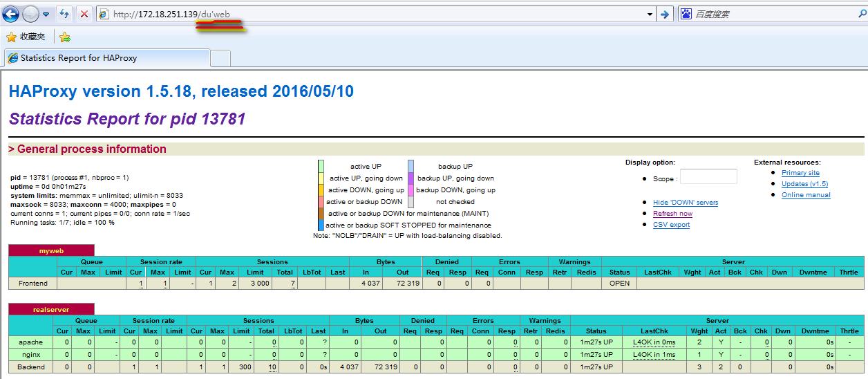Image resolution: width=868 pixels, height=379 pixels.
Task: Open the Primary site link
Action: tap(800, 173)
